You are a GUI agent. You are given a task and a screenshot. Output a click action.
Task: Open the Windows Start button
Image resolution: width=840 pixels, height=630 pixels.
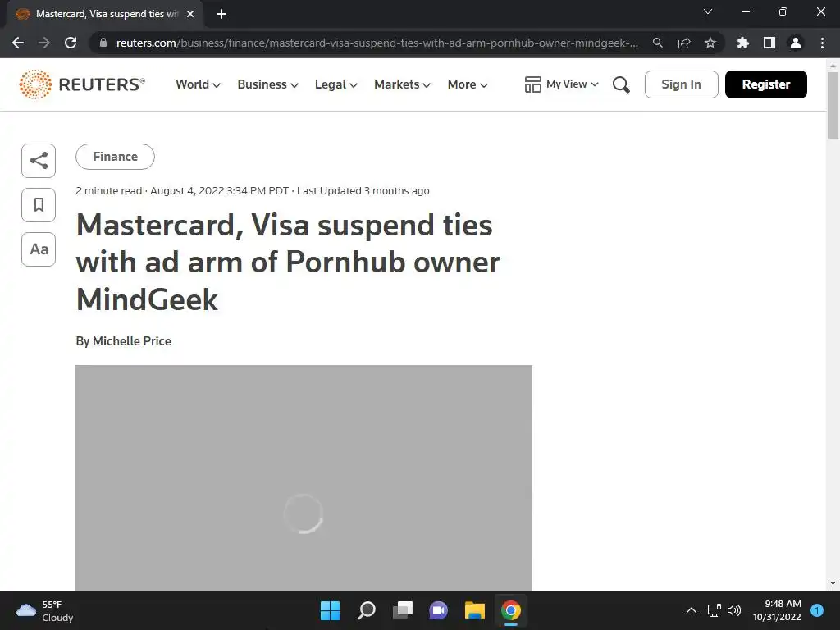[x=330, y=610]
